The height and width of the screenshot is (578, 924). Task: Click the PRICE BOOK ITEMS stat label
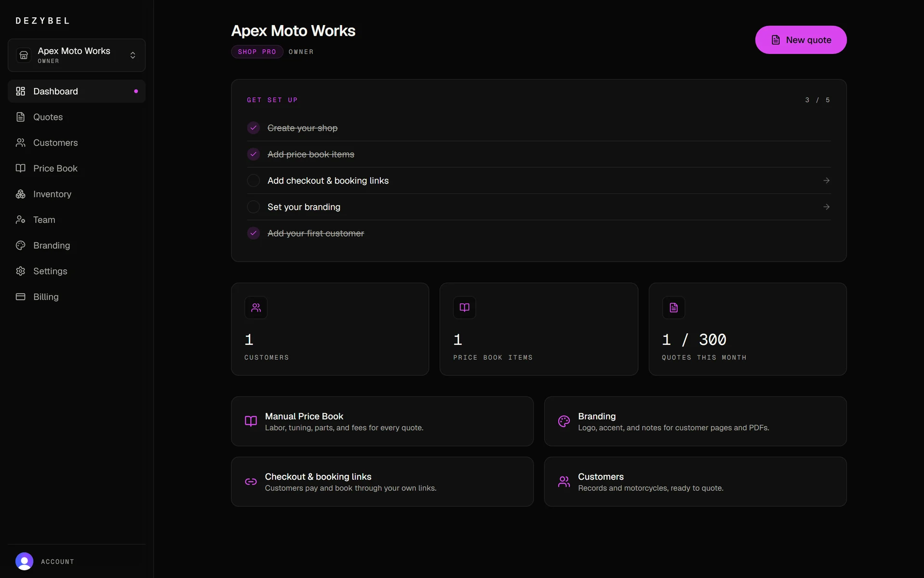coord(493,357)
